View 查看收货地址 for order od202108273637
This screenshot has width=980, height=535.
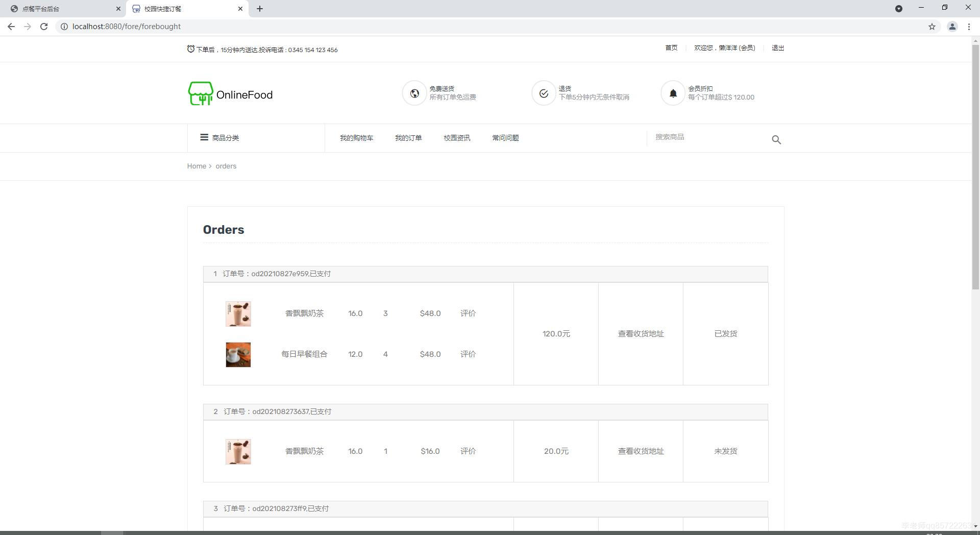pyautogui.click(x=641, y=451)
